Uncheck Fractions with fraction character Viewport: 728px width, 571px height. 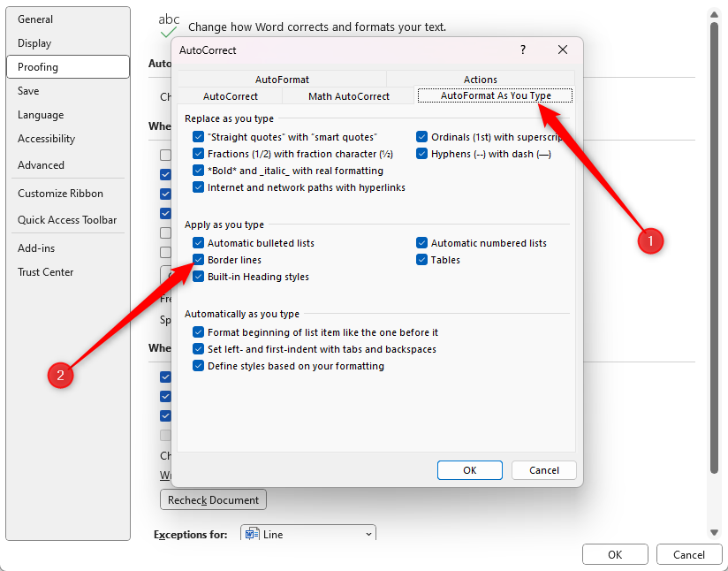pyautogui.click(x=197, y=154)
